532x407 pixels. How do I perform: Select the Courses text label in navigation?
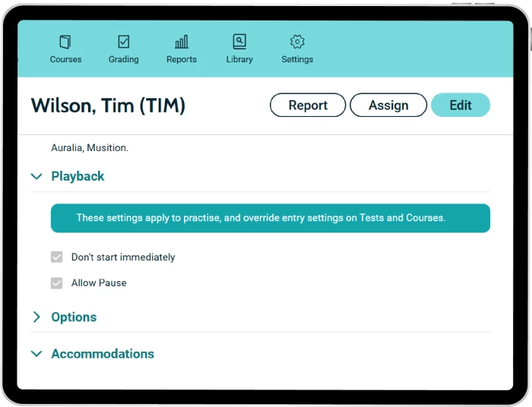click(65, 59)
